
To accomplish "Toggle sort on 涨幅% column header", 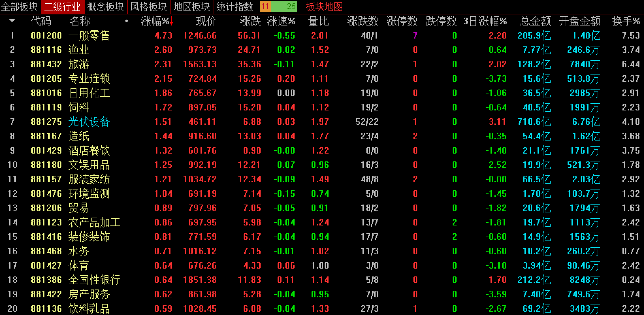I will point(157,21).
